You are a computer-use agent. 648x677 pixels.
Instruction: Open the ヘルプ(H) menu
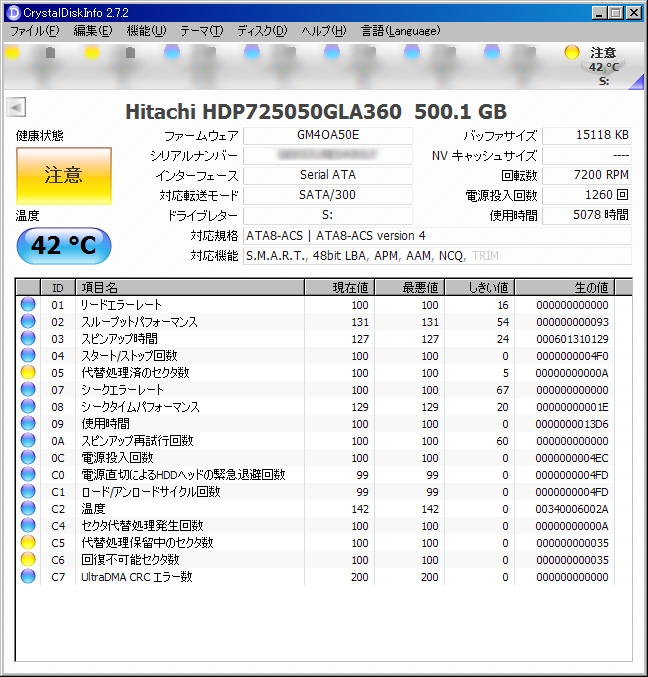pyautogui.click(x=324, y=31)
